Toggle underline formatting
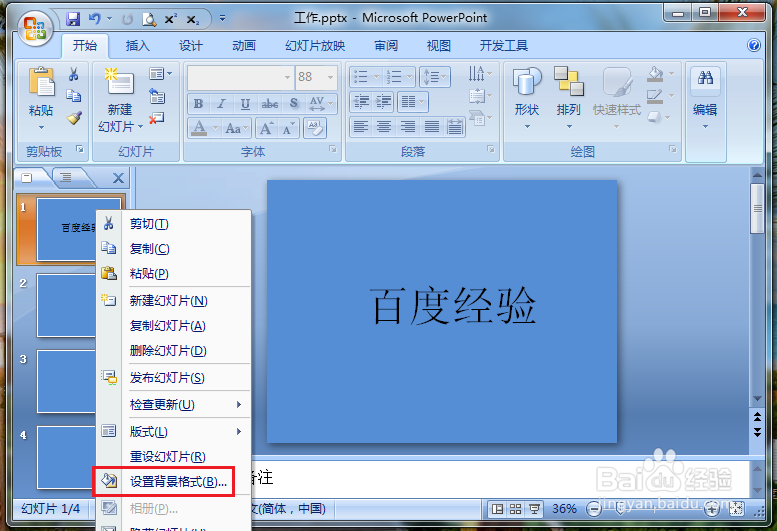Image resolution: width=777 pixels, height=531 pixels. pyautogui.click(x=245, y=104)
